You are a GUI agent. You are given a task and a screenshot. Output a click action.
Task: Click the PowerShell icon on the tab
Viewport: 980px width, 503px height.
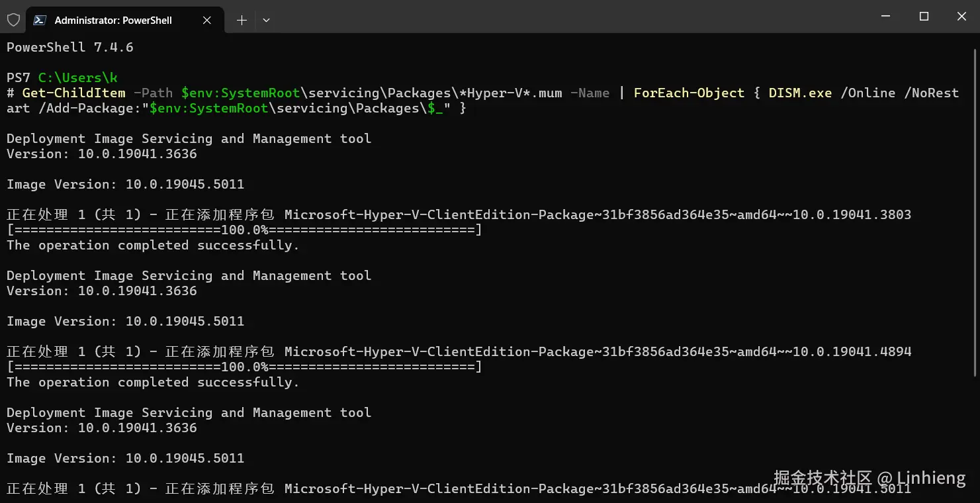click(x=40, y=20)
